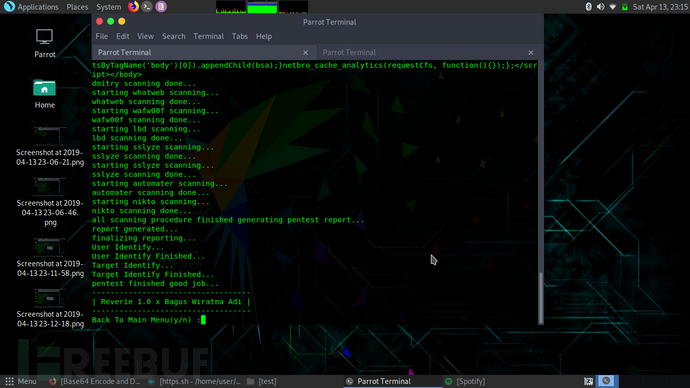Screen dimensions: 690x388
Task: Open the clock showing Sat Apr 13
Action: pos(660,7)
